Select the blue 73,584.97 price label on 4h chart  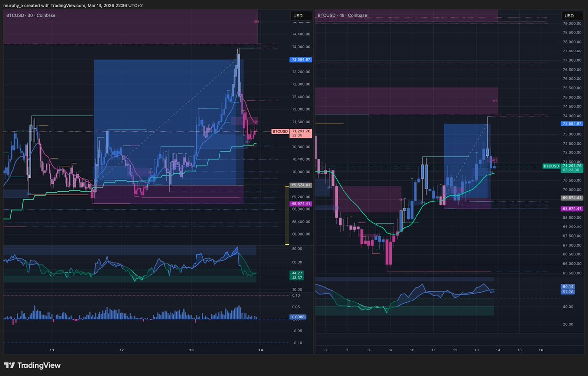tap(571, 124)
